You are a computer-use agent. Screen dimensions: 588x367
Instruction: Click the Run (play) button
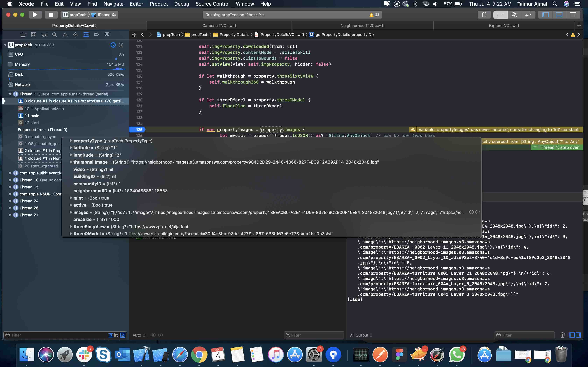point(35,15)
